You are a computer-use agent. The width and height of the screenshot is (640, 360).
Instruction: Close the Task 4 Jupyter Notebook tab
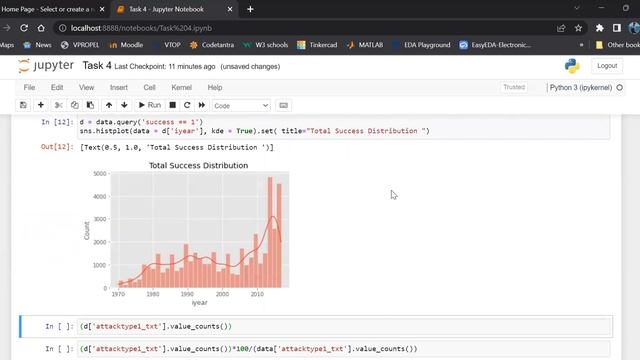click(x=230, y=9)
